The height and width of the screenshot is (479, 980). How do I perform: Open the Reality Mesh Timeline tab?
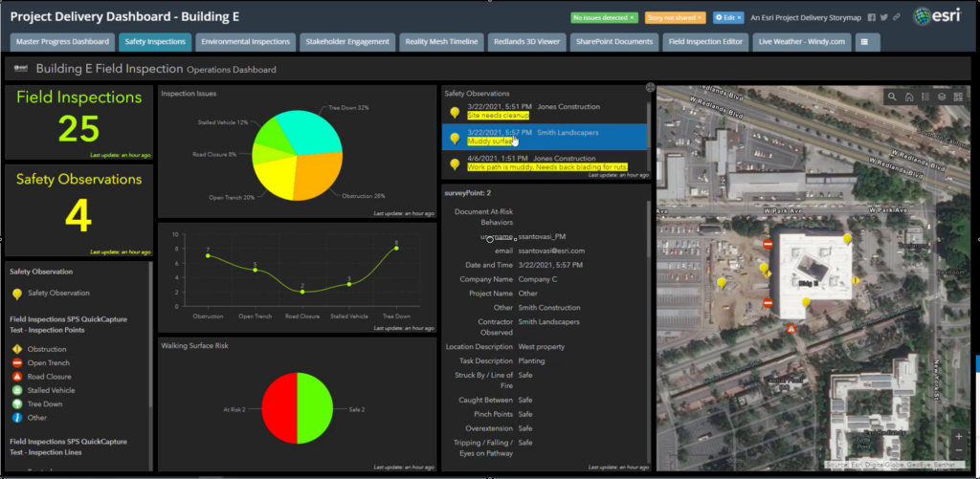441,42
